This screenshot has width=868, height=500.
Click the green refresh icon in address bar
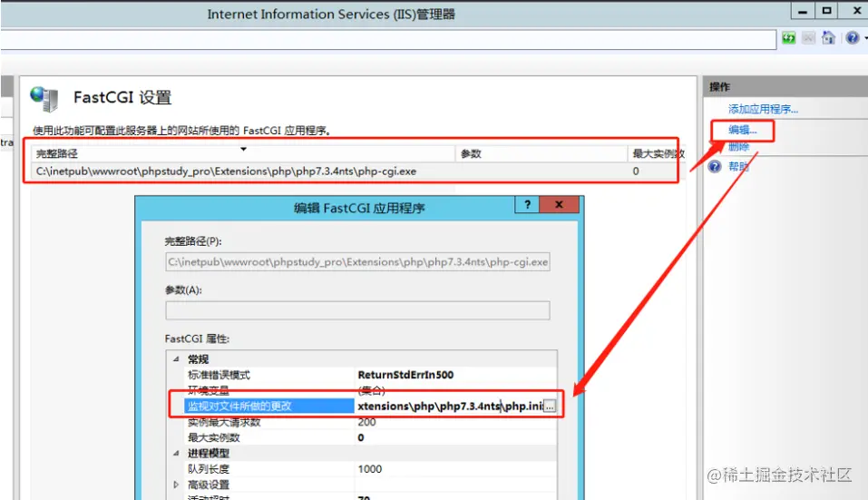coord(789,37)
